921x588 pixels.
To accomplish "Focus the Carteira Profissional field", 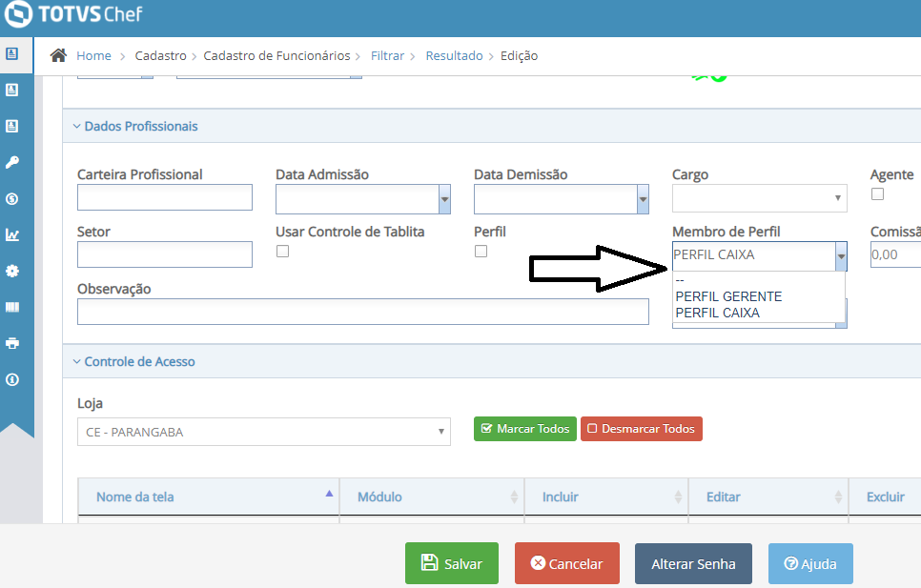I will click(164, 197).
